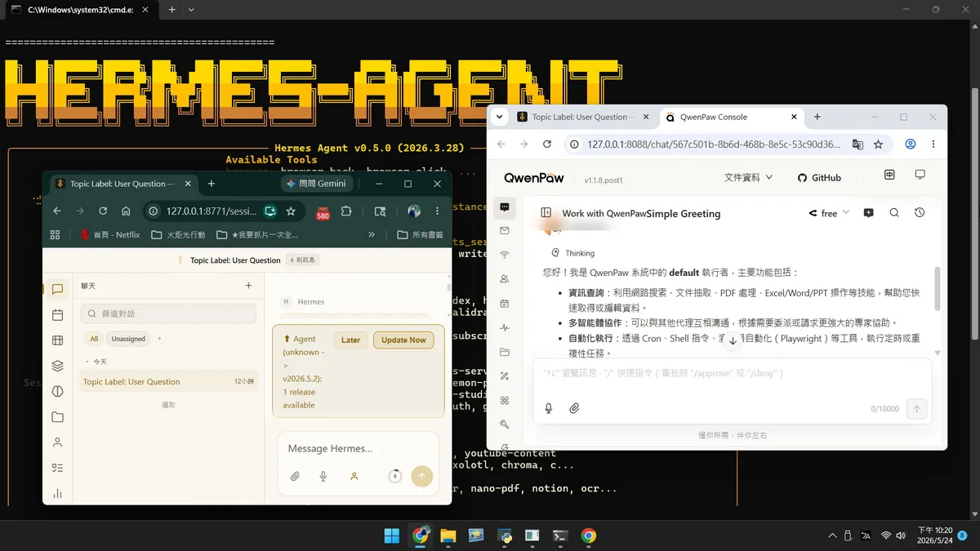Open cmd terminal tab dropdown arrow

[191, 10]
